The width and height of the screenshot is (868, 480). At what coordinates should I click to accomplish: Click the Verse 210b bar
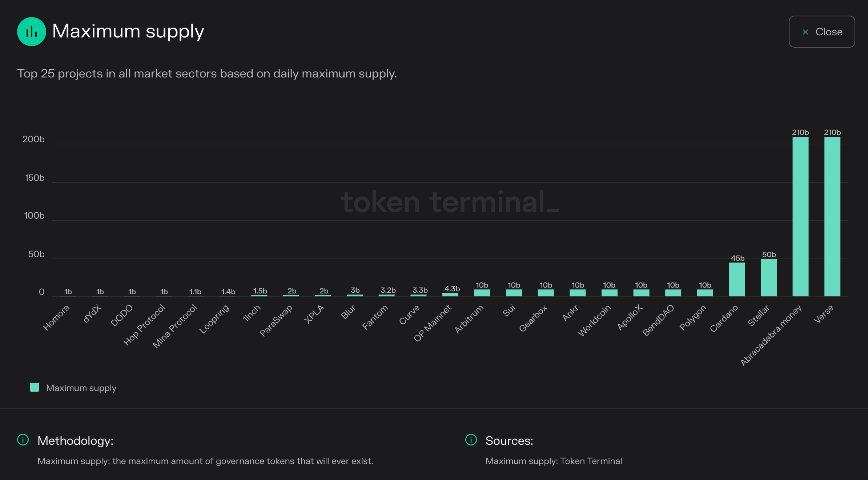click(832, 216)
